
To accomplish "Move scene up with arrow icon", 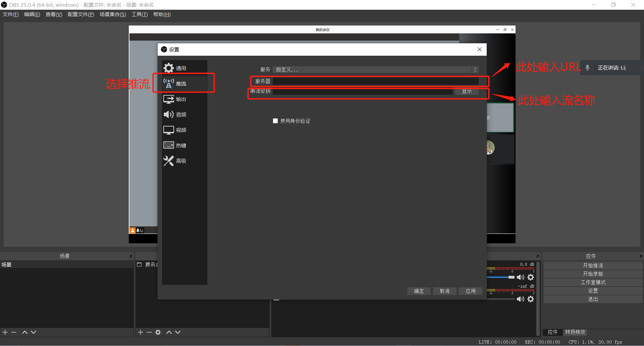I will pos(24,332).
